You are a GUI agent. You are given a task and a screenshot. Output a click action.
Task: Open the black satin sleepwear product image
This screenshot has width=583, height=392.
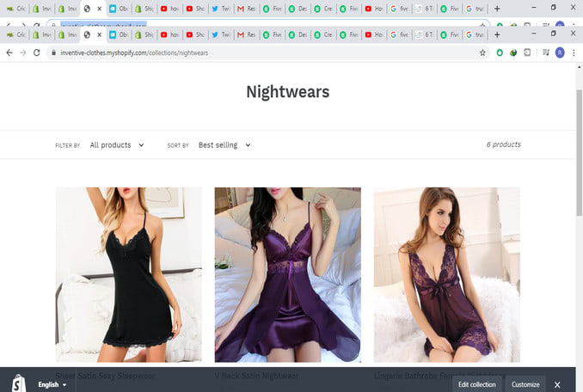click(x=129, y=274)
